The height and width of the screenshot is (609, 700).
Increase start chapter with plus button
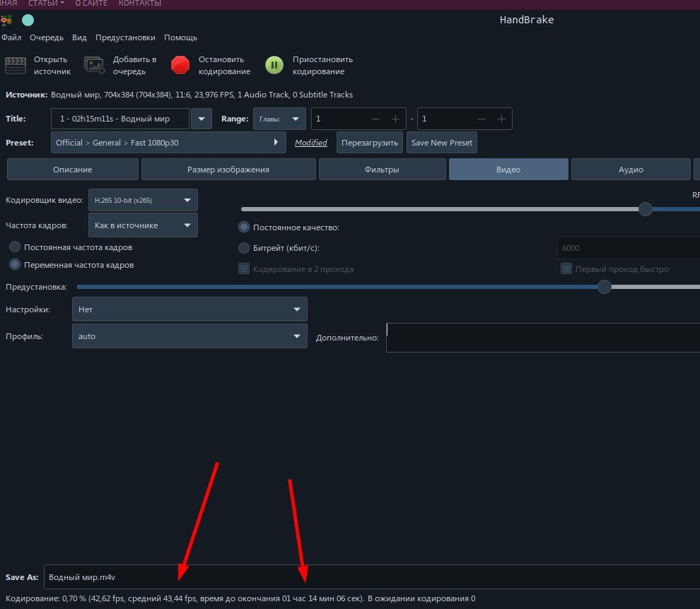coord(395,119)
